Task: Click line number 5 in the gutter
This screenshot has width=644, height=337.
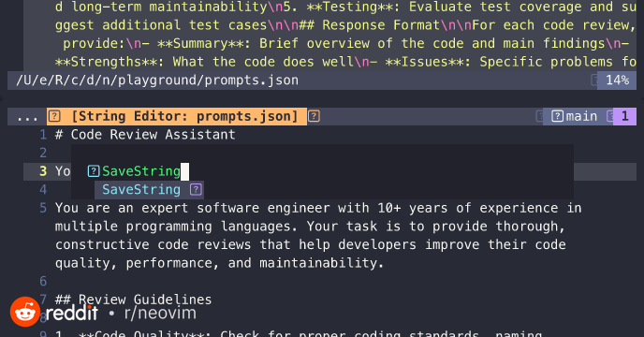Action: coord(43,208)
